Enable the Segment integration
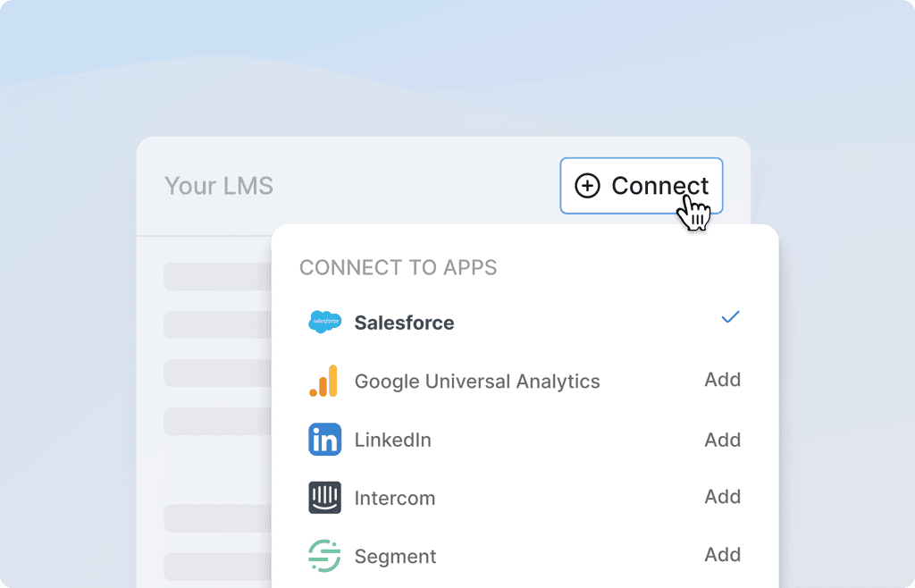This screenshot has width=915, height=588. (722, 555)
